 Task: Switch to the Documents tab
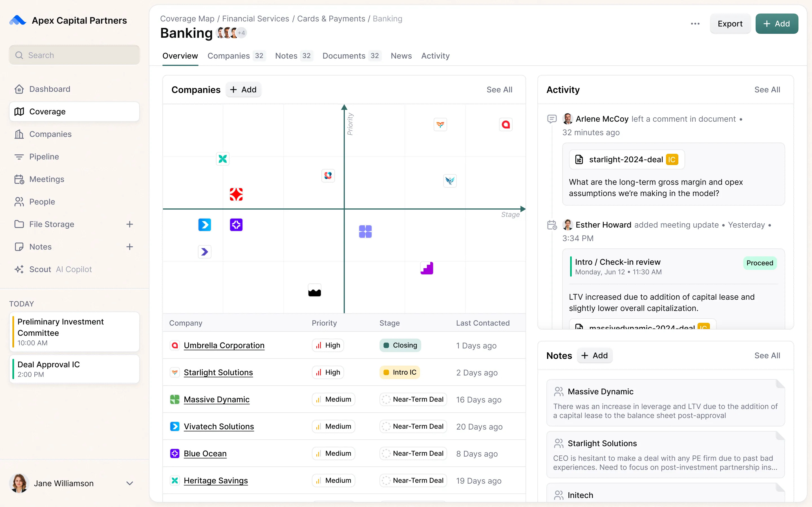344,56
